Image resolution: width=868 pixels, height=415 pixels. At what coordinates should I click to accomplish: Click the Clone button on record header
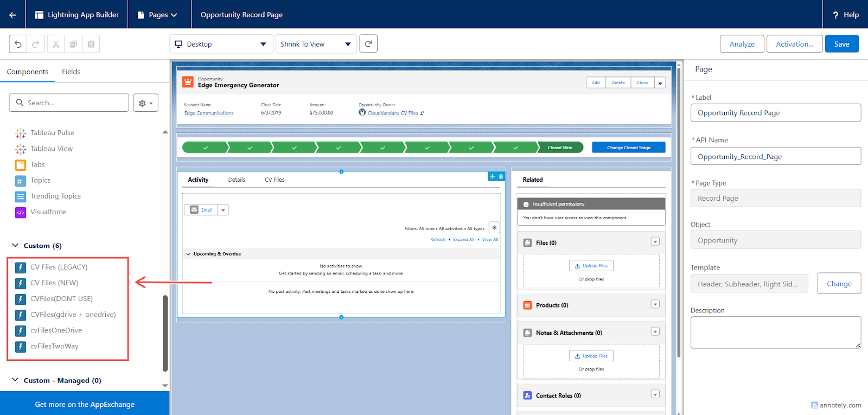(x=643, y=83)
